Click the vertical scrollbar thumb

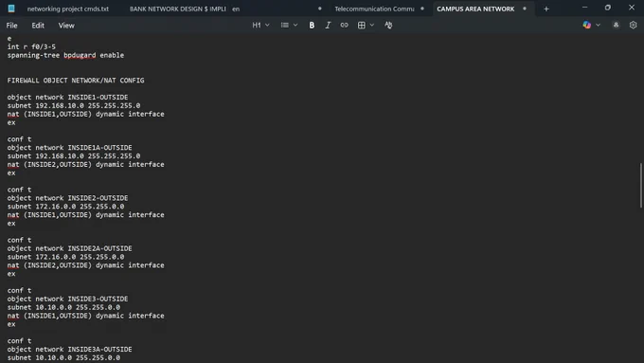641,186
